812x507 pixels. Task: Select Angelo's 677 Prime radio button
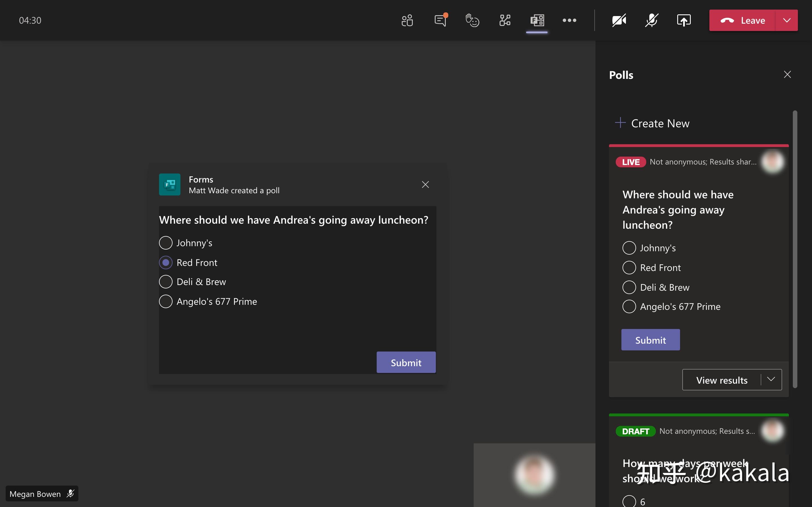pos(166,301)
